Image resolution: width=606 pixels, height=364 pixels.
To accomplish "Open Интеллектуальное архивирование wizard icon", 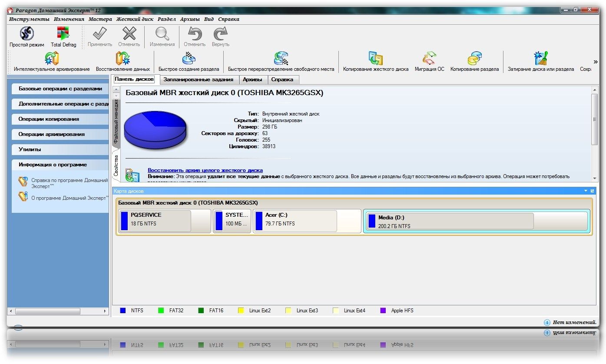I will [x=52, y=59].
